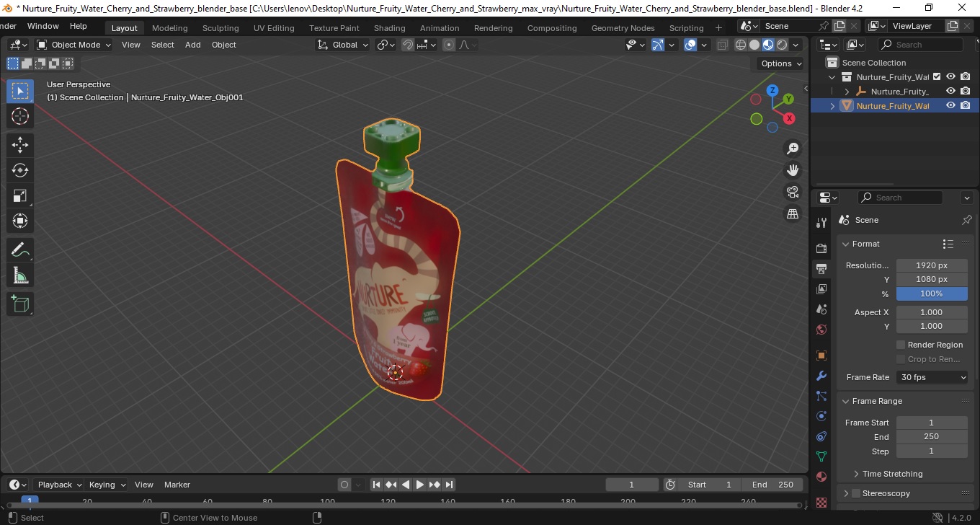Open Global transform orientation dropdown
Viewport: 980px width, 525px height.
click(x=343, y=45)
